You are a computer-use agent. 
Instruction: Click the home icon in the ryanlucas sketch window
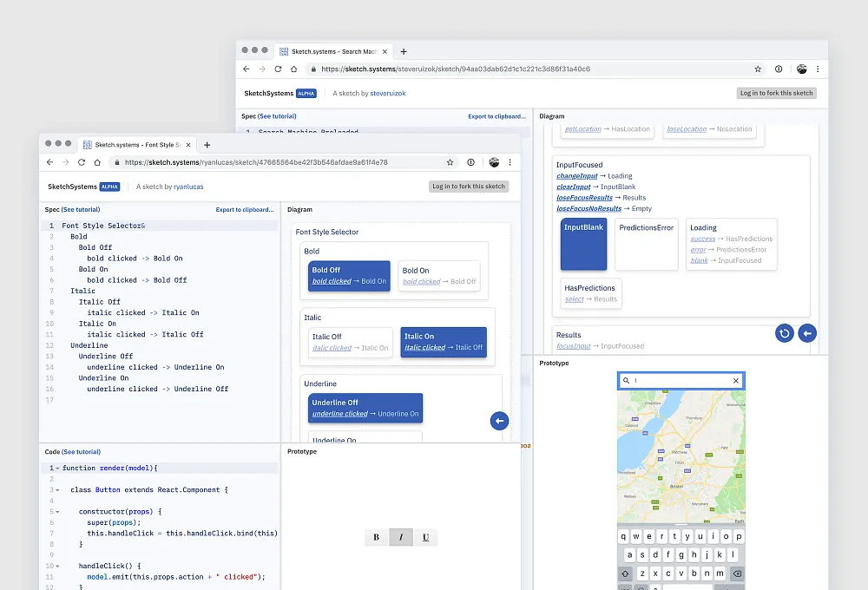pos(99,162)
